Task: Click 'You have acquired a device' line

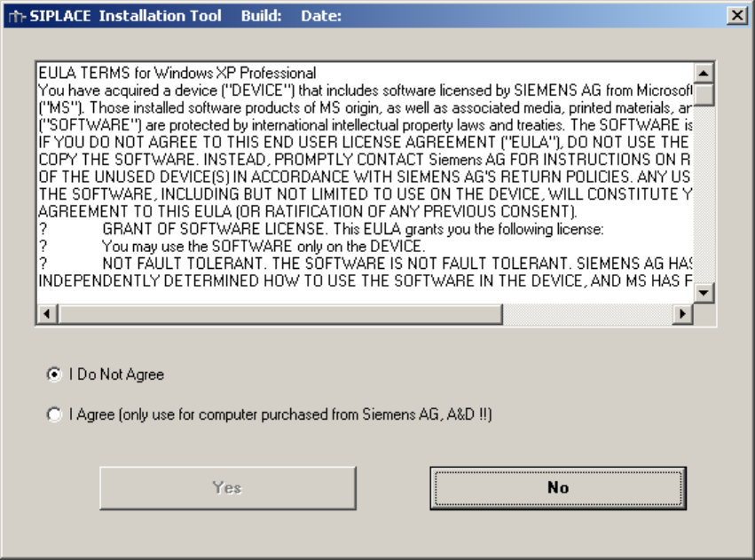Action: pyautogui.click(x=366, y=91)
